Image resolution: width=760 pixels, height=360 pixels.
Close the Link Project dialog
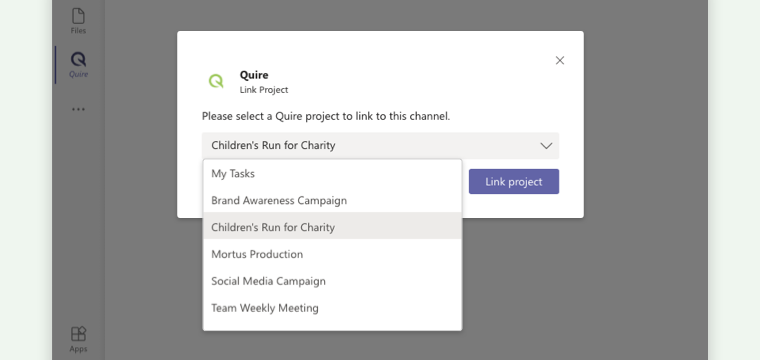pyautogui.click(x=560, y=61)
